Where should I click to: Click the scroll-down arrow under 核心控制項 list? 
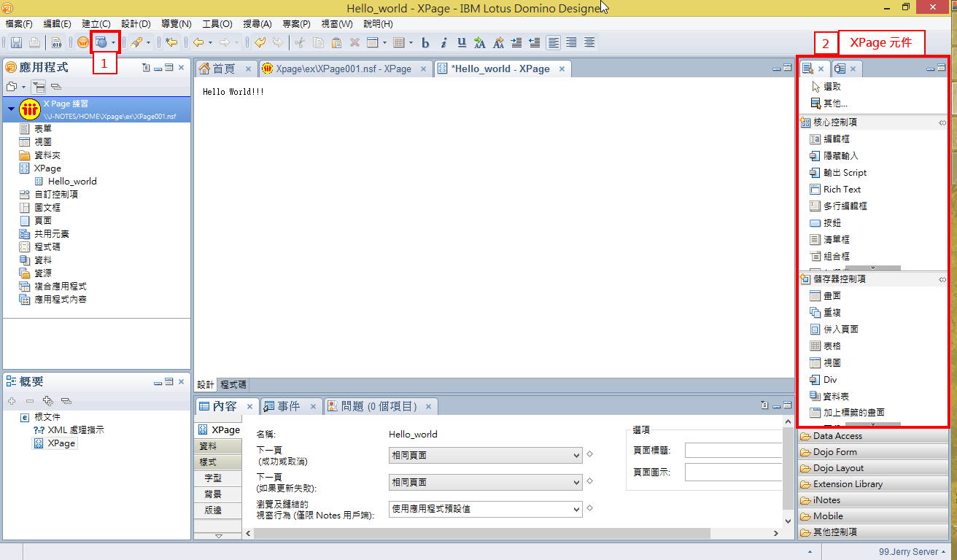coord(872,268)
